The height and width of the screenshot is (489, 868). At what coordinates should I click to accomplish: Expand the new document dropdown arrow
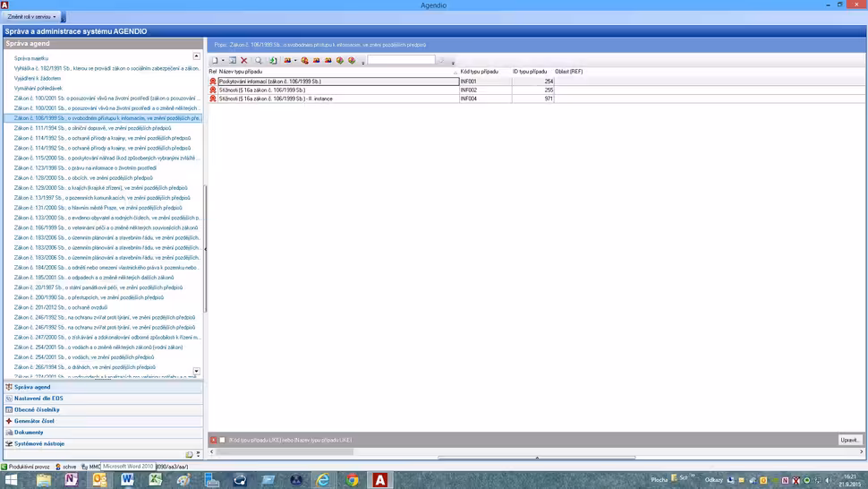pyautogui.click(x=223, y=61)
